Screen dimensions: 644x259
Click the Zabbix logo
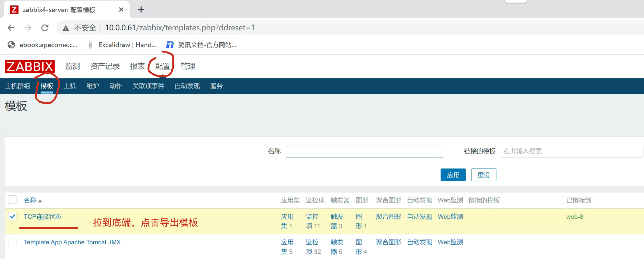[30, 66]
